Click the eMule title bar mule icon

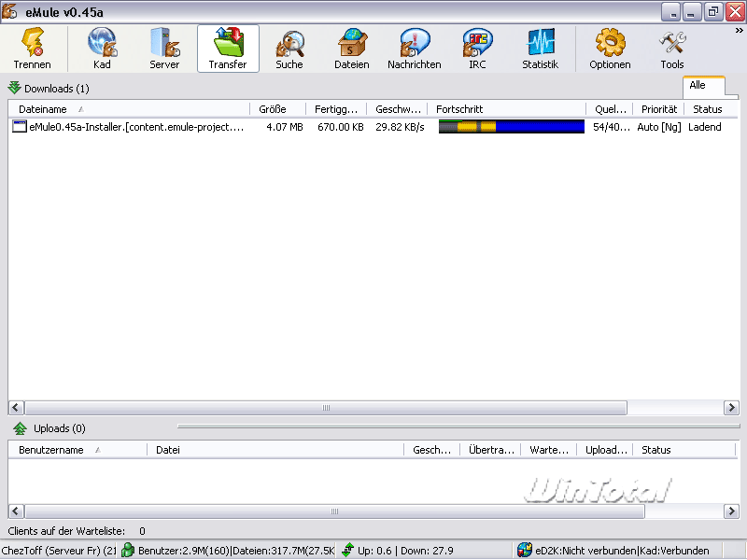pyautogui.click(x=9, y=11)
